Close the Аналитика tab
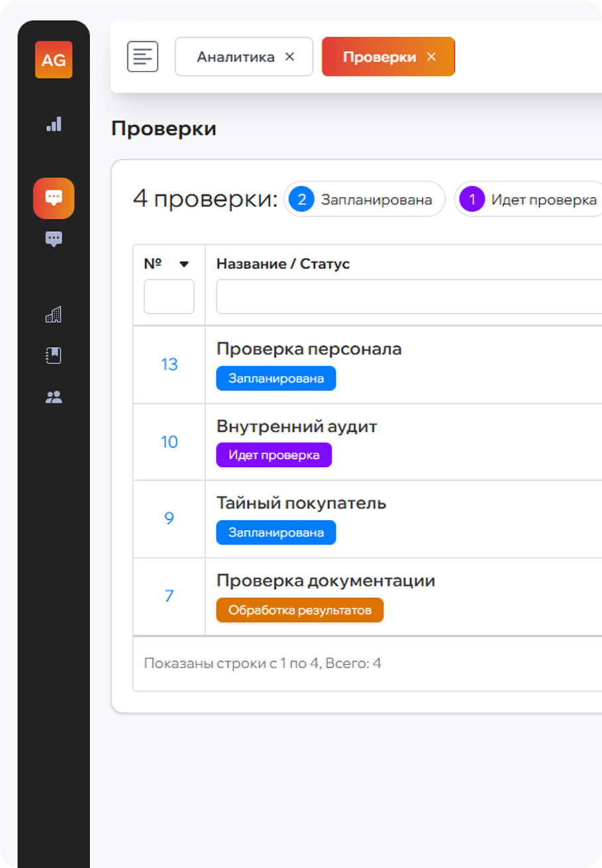 [x=290, y=57]
